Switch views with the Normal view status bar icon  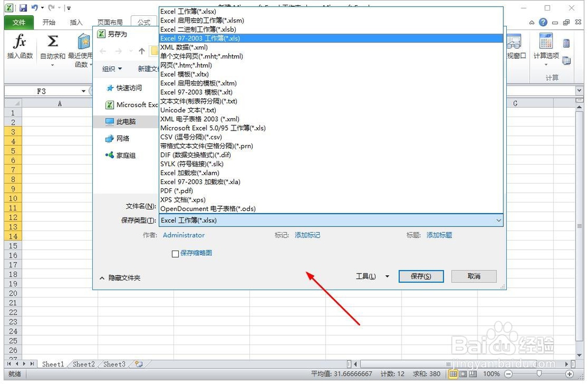point(455,374)
